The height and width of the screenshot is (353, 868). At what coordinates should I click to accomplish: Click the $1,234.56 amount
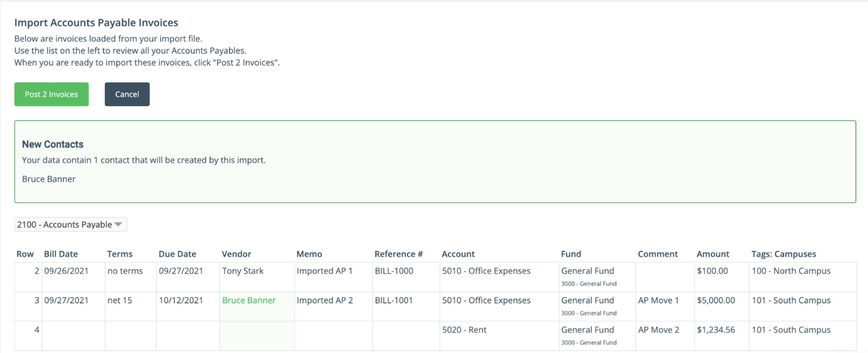pos(716,330)
